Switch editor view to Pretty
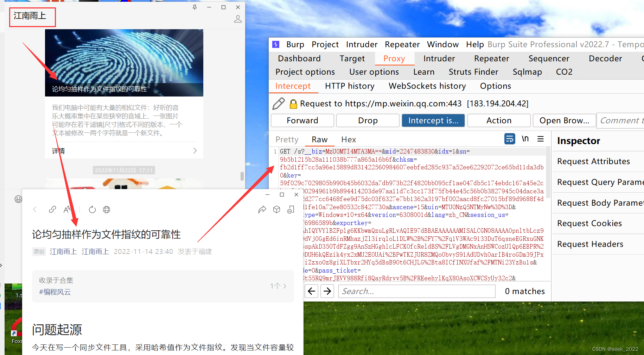This screenshot has width=644, height=355. (287, 139)
